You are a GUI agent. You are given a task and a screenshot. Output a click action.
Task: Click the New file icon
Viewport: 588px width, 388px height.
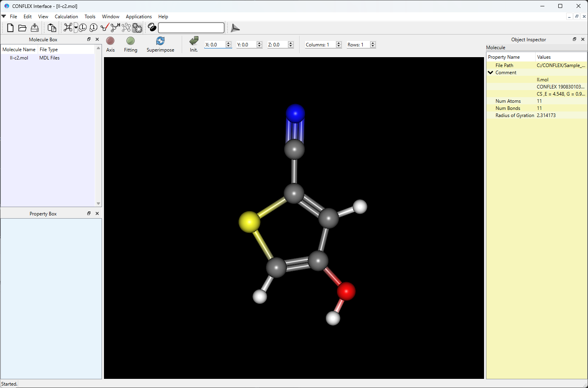(x=10, y=28)
